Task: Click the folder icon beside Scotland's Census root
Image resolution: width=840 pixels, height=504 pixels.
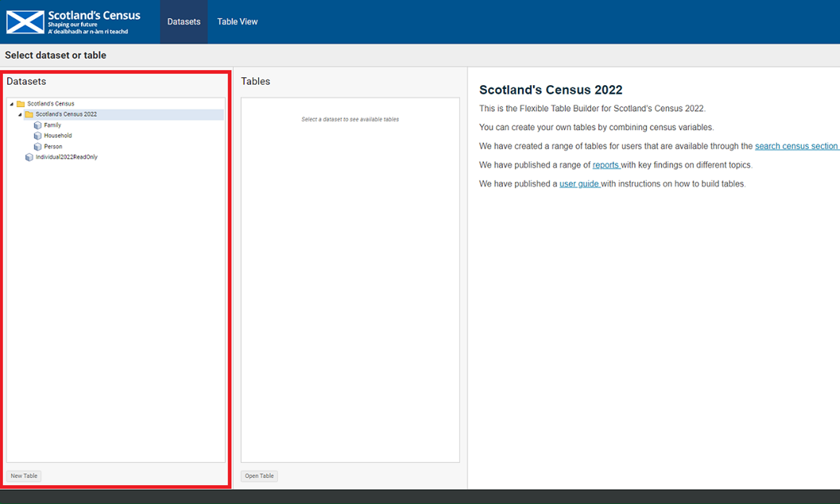Action: click(x=21, y=104)
